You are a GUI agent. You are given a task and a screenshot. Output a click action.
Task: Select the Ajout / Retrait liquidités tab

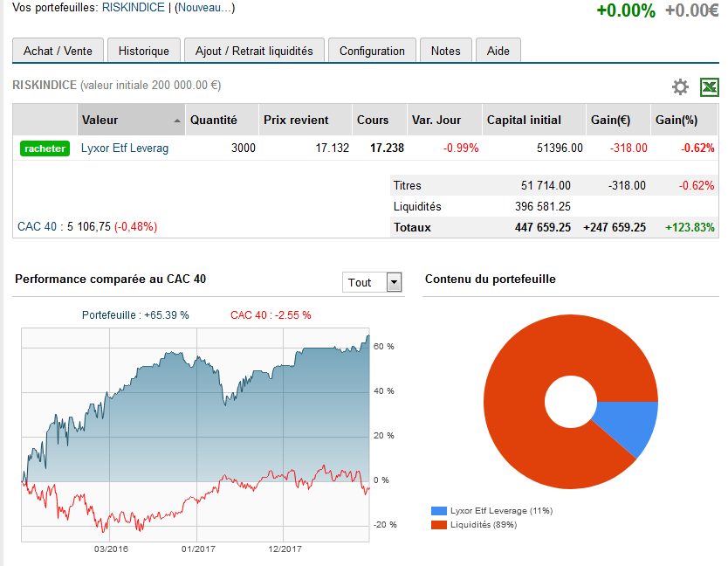point(254,51)
